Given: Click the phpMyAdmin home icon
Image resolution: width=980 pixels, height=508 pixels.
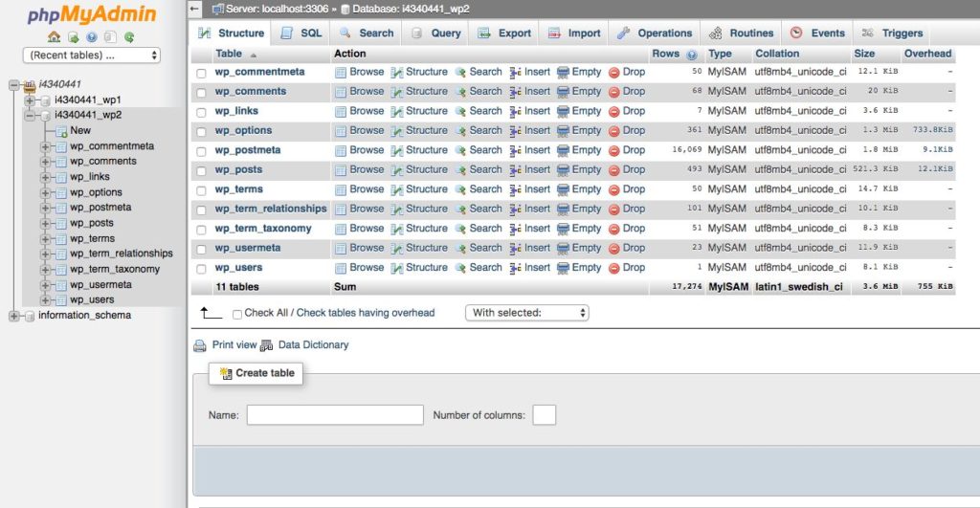Looking at the screenshot, I should pyautogui.click(x=55, y=37).
